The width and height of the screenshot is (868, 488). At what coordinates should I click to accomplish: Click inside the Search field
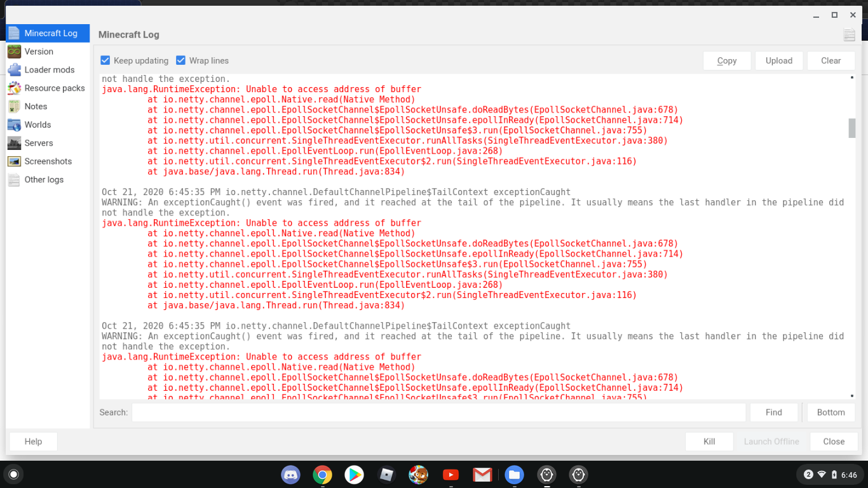[438, 412]
